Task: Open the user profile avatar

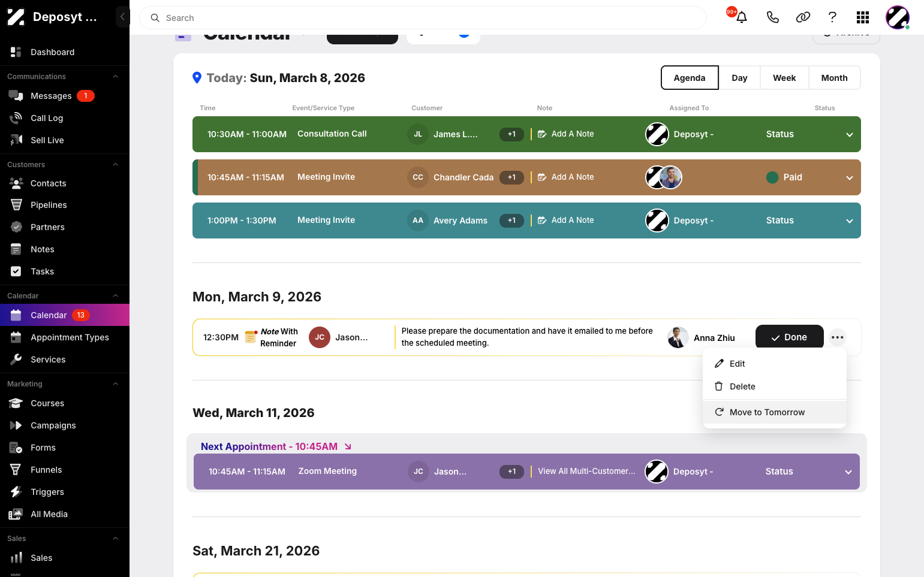Action: coord(898,17)
